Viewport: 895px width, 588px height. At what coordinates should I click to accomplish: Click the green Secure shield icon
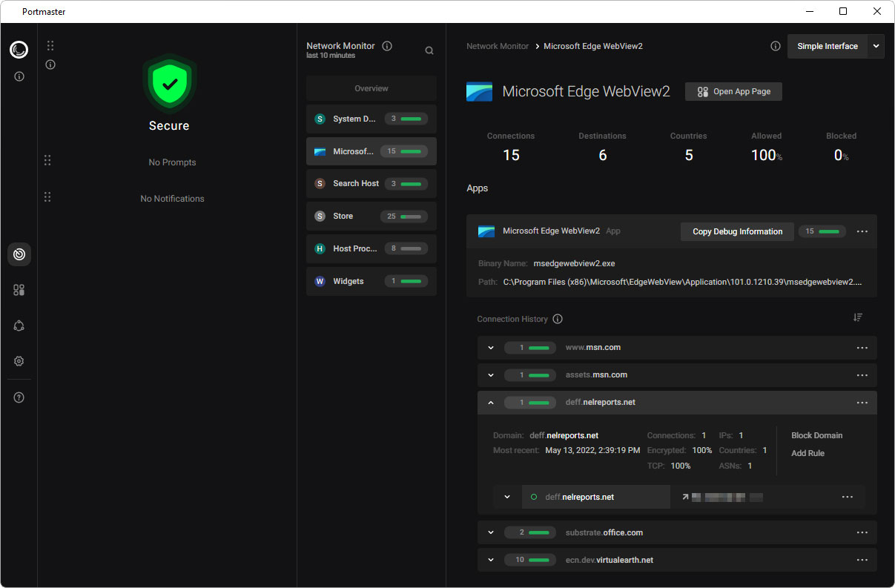pyautogui.click(x=170, y=84)
